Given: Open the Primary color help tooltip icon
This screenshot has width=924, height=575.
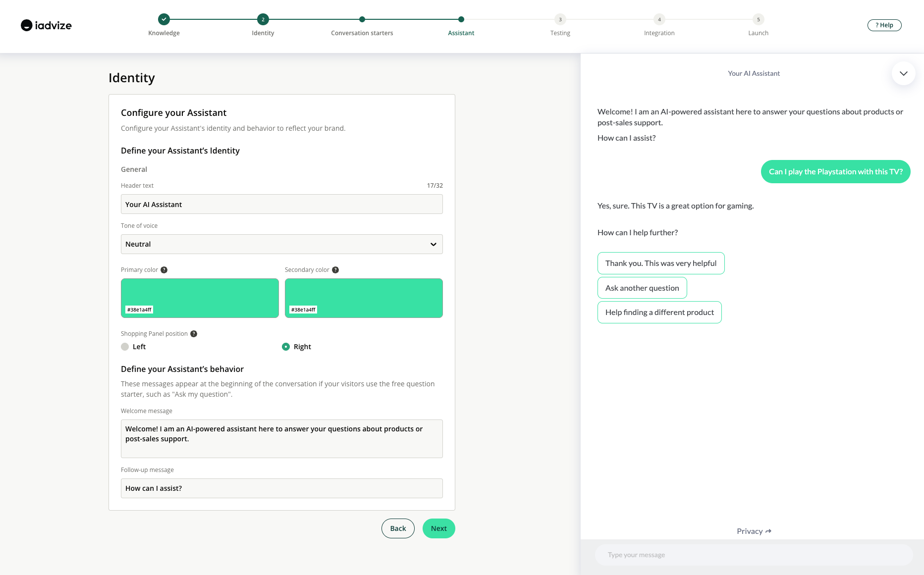Looking at the screenshot, I should [164, 270].
